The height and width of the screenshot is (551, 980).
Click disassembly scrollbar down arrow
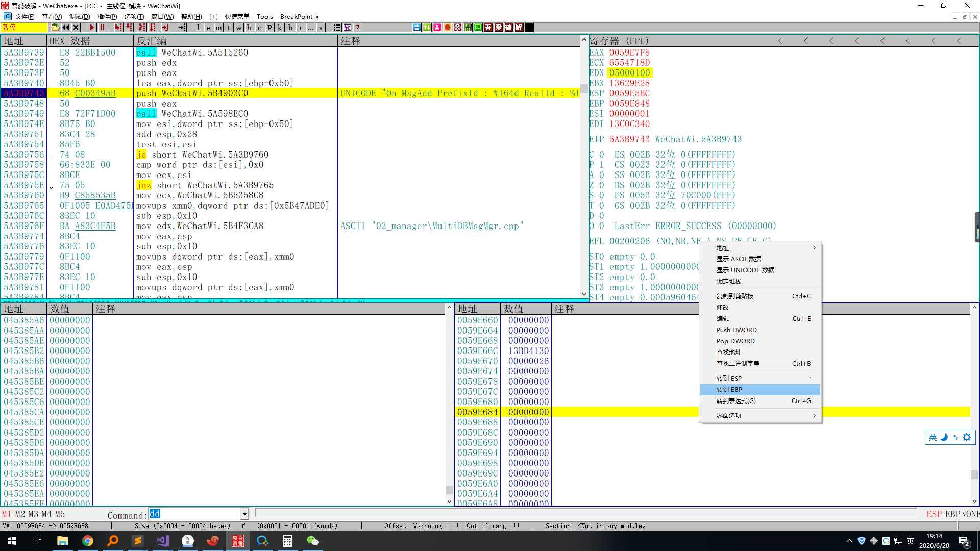pyautogui.click(x=584, y=294)
